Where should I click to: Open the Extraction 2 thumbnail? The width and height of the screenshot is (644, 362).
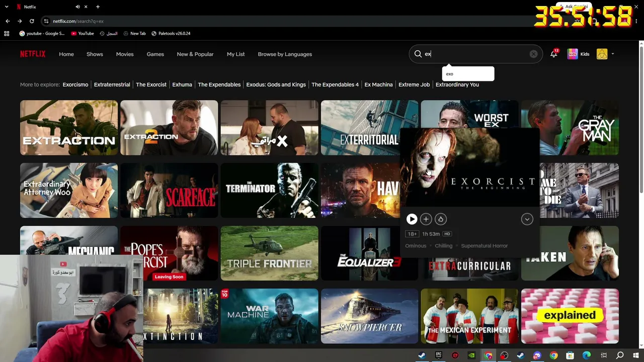pos(169,128)
